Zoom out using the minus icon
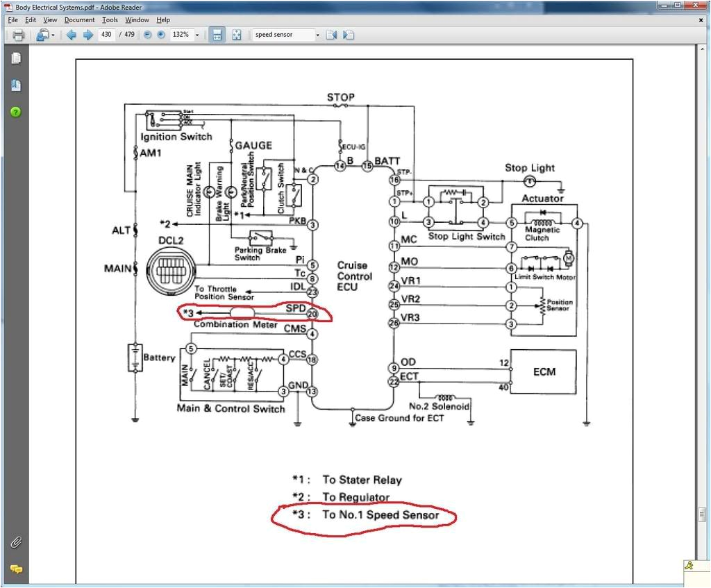 (146, 35)
